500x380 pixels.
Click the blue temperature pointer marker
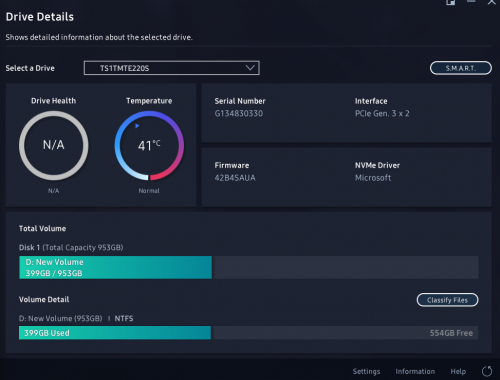pyautogui.click(x=137, y=126)
